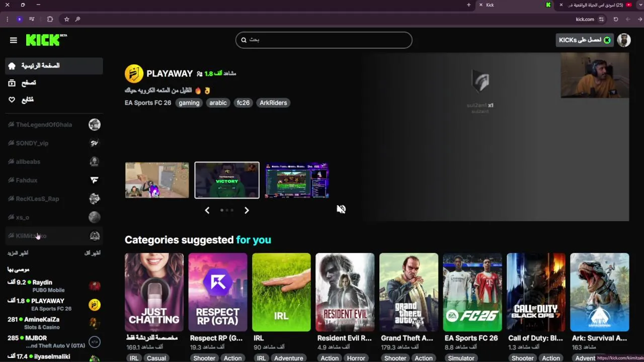Screen dimensions: 644x362
Task: Select the fc26 tag
Action: tap(243, 103)
